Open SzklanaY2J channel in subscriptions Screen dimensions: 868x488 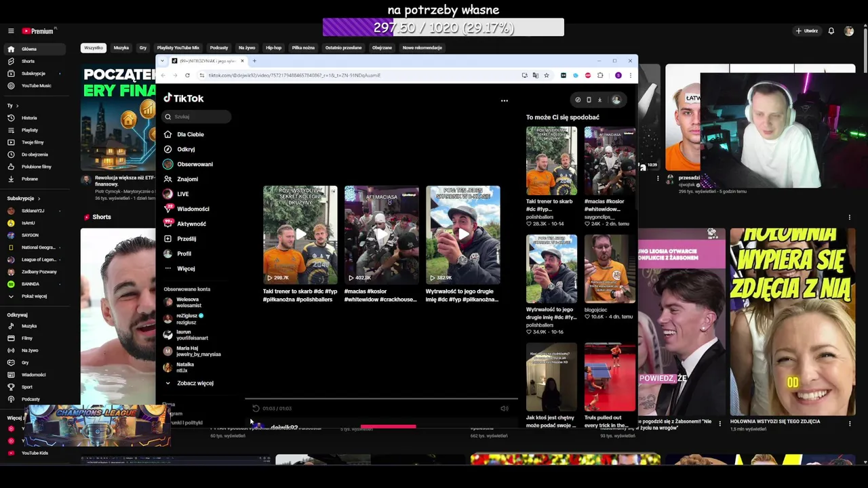coord(33,211)
